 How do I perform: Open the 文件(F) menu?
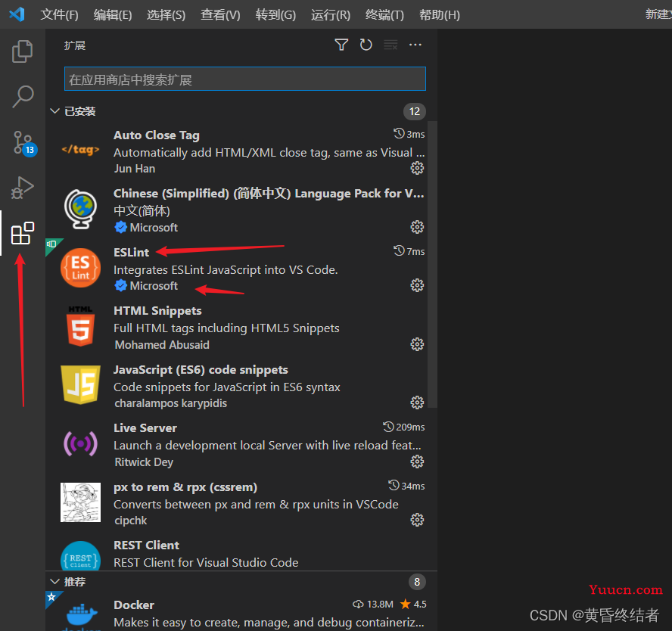coord(59,15)
